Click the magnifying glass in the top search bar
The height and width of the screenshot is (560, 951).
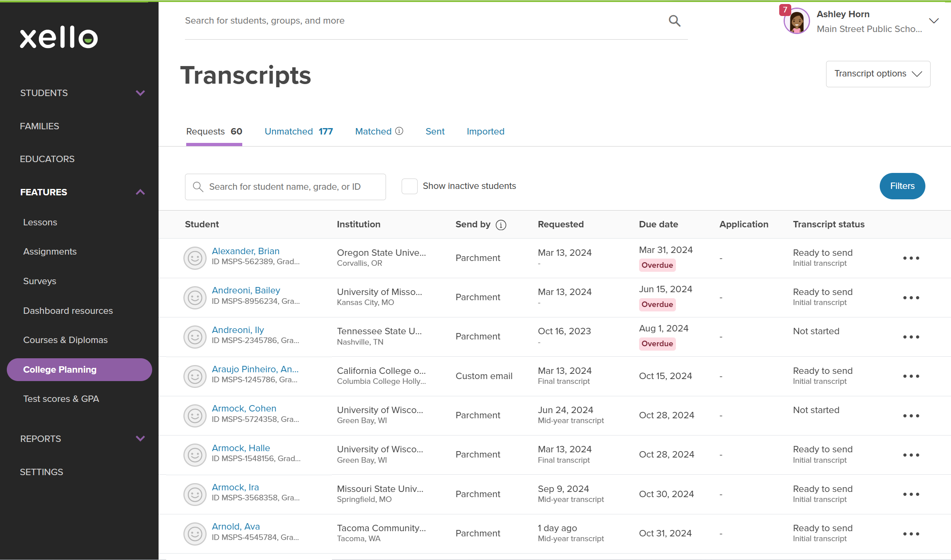[674, 20]
